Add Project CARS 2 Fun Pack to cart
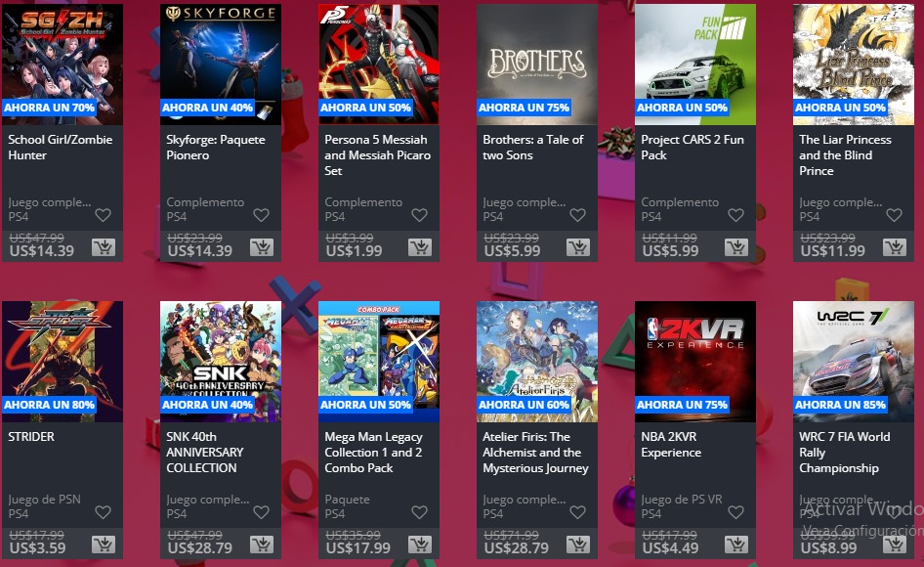This screenshot has height=567, width=924. pos(736,247)
